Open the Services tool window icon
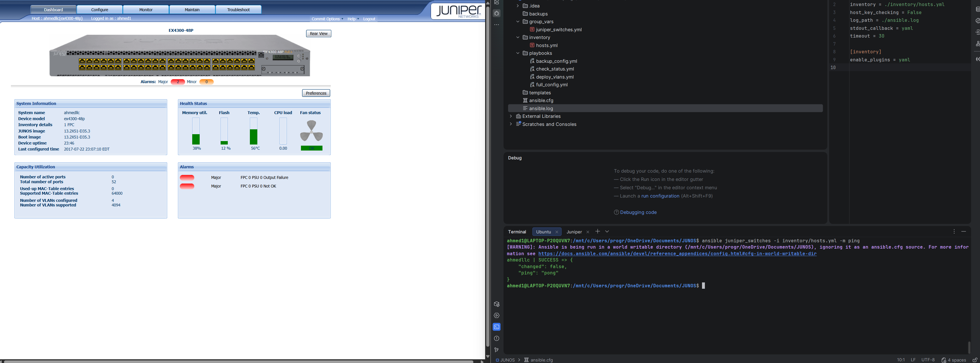Screen dimensions: 980x363 (x=497, y=315)
